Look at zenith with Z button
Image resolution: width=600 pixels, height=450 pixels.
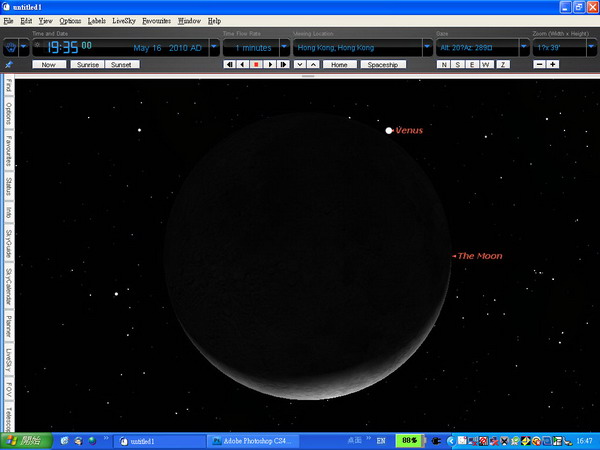(502, 64)
